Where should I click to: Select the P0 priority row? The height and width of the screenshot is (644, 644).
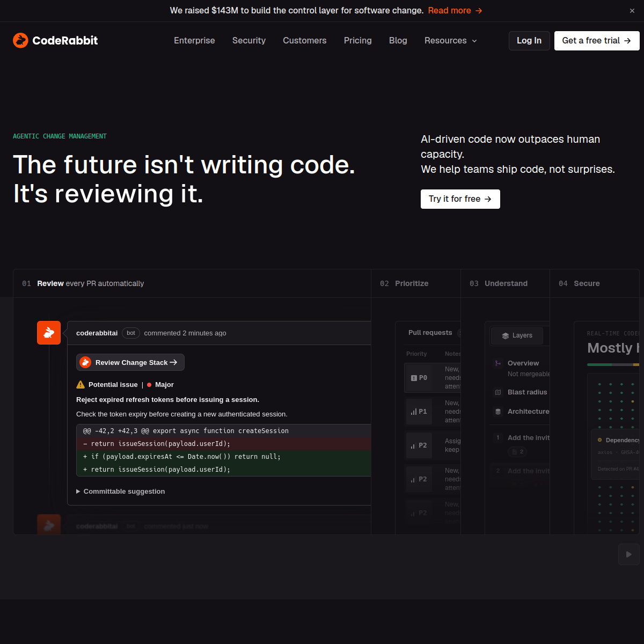coord(433,378)
